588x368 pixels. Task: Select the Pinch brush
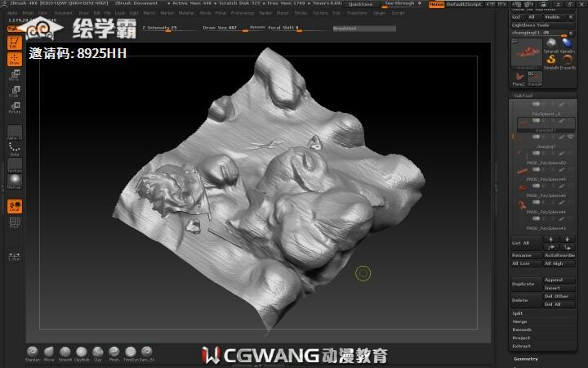(114, 354)
